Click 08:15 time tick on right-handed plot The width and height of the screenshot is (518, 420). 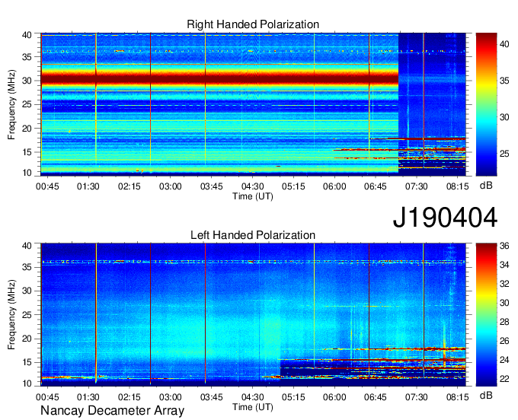pyautogui.click(x=458, y=186)
